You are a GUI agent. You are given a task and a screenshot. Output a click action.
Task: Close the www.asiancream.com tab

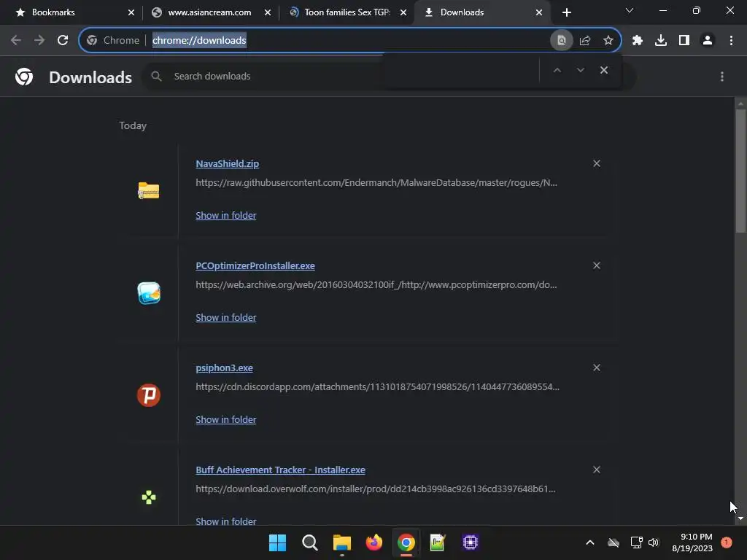pyautogui.click(x=268, y=12)
